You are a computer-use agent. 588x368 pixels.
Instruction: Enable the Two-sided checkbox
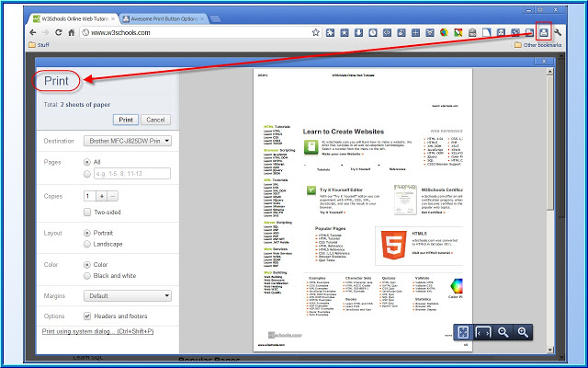(x=87, y=213)
